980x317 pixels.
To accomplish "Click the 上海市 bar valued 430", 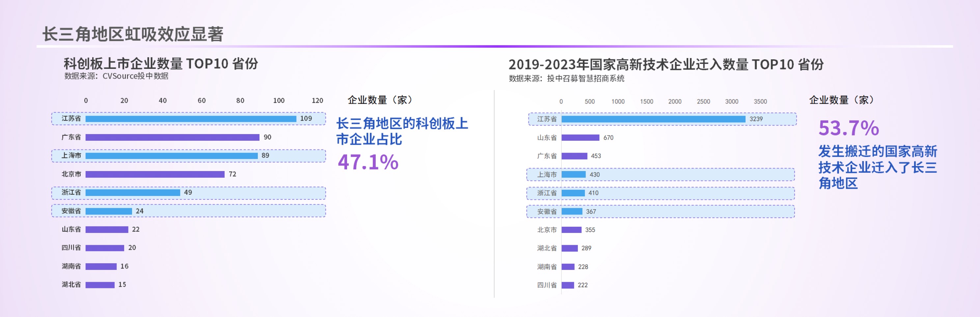I will point(573,175).
